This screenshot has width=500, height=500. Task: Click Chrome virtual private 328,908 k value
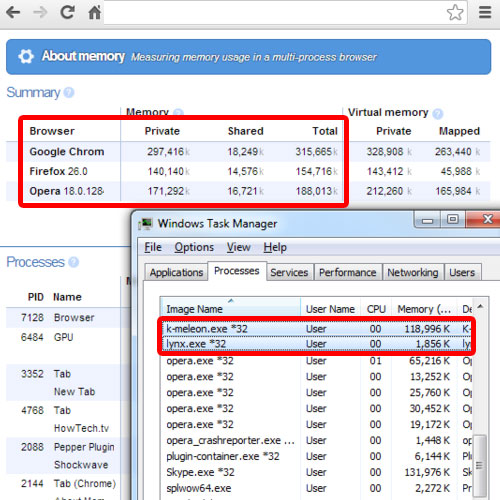pos(389,152)
